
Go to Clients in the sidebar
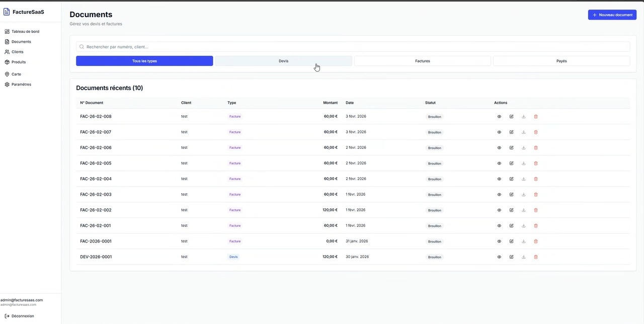click(x=17, y=52)
